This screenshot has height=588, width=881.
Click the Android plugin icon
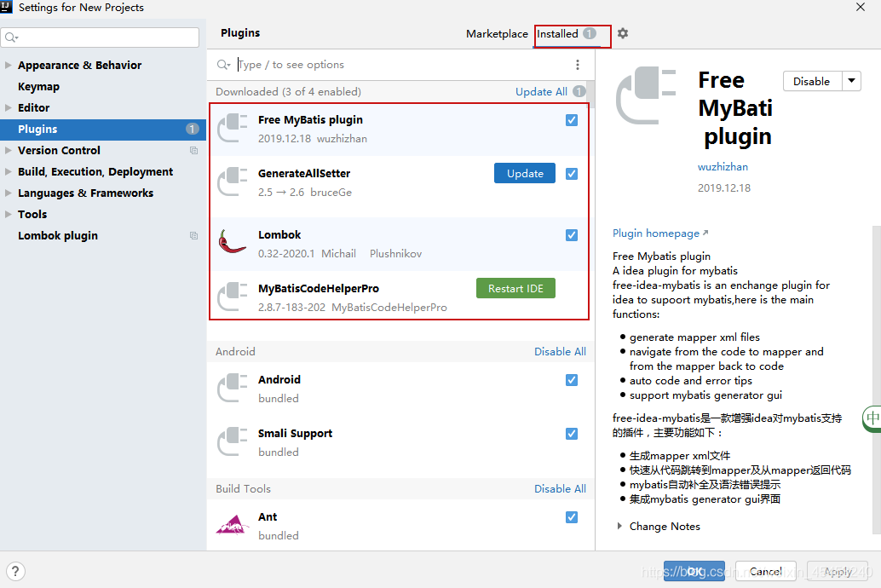pyautogui.click(x=233, y=388)
